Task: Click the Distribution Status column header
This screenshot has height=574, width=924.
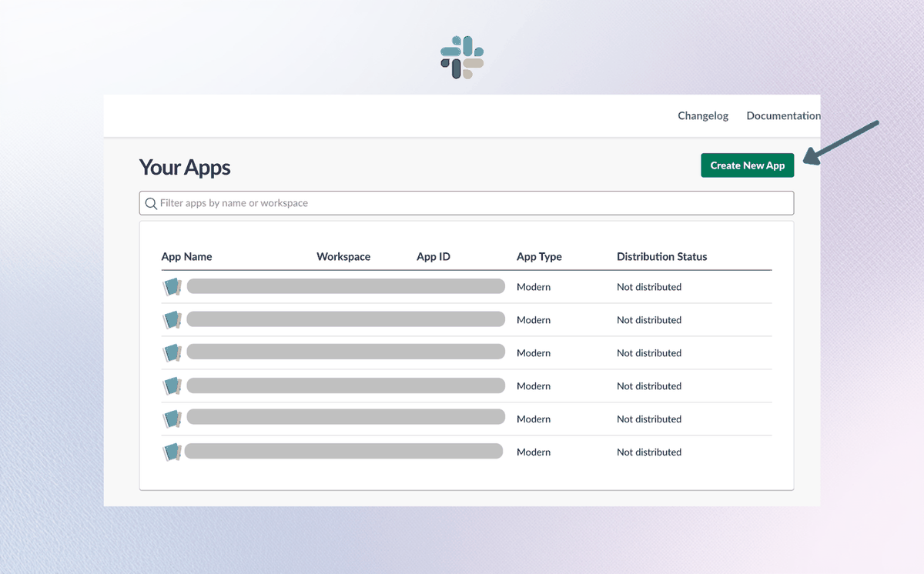Action: pos(661,257)
